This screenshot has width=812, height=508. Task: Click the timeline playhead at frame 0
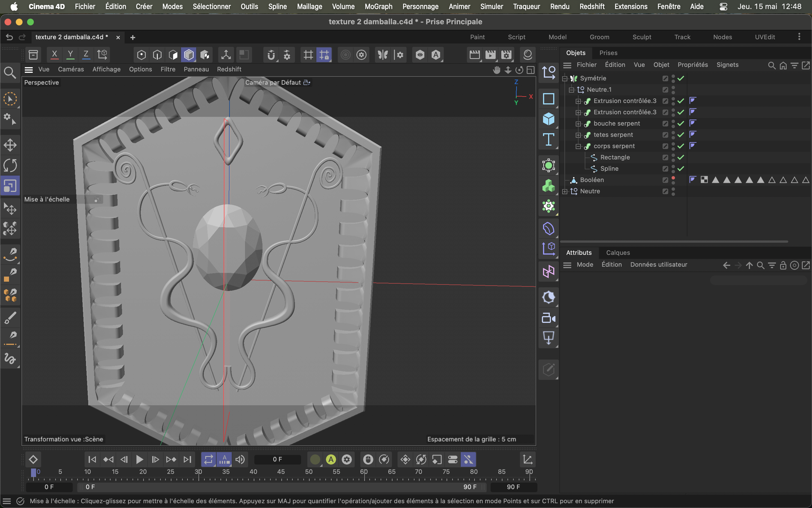click(34, 473)
